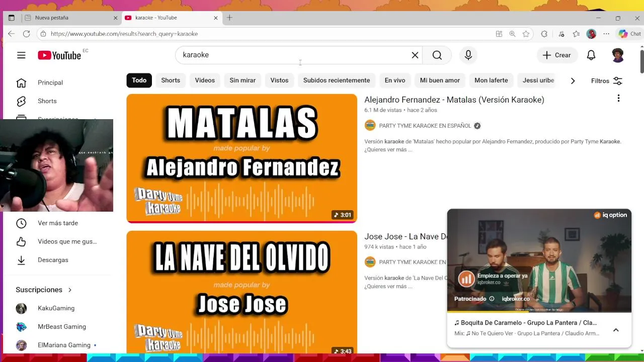
Task: Go back with browser back arrow
Action: point(12,34)
